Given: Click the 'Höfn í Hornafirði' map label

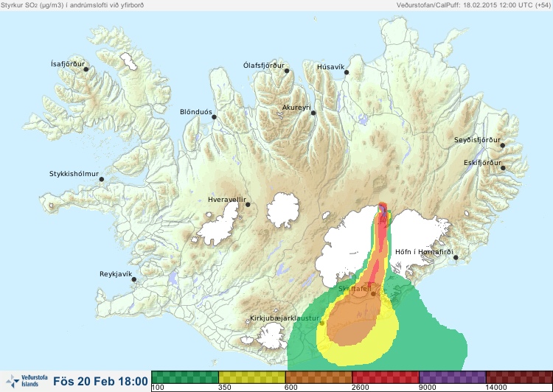Looking at the screenshot, I should pos(424,252).
